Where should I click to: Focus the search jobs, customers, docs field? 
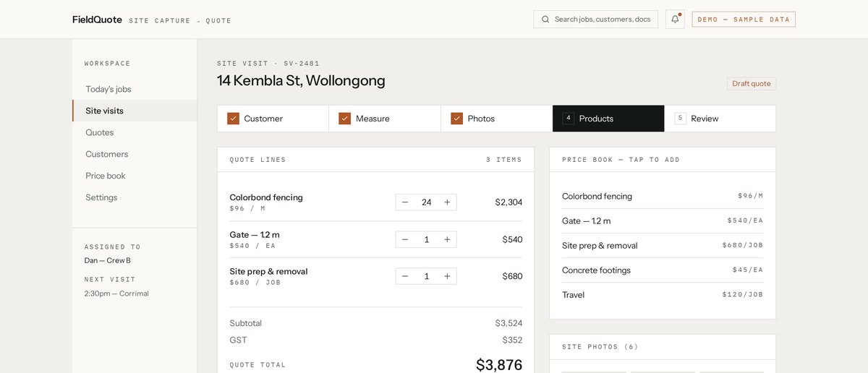pos(596,20)
